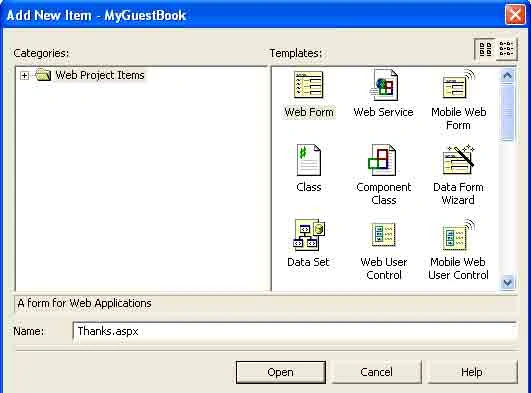Click the "Data Set" label text
The height and width of the screenshot is (393, 531).
tap(308, 262)
